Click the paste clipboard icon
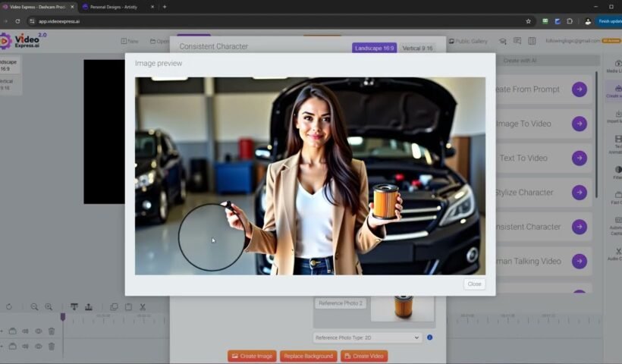The width and height of the screenshot is (622, 364). [x=128, y=307]
